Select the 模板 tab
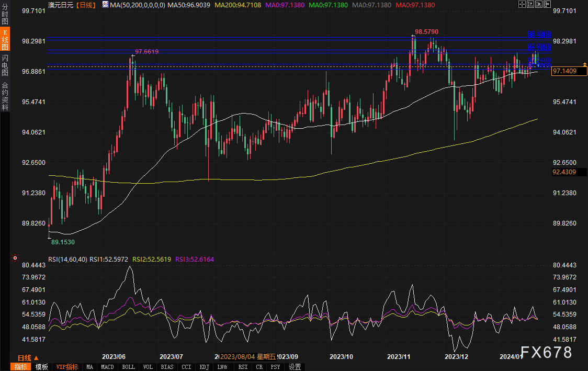This screenshot has height=371, width=588. click(x=42, y=367)
